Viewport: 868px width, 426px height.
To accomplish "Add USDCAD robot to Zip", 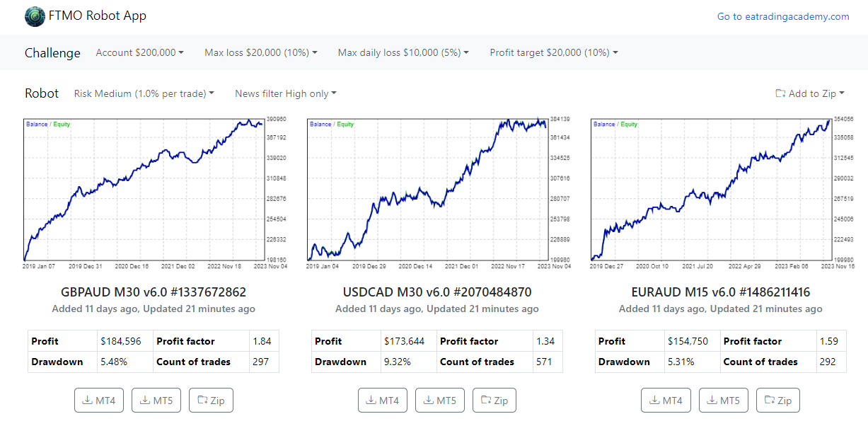I will 494,400.
